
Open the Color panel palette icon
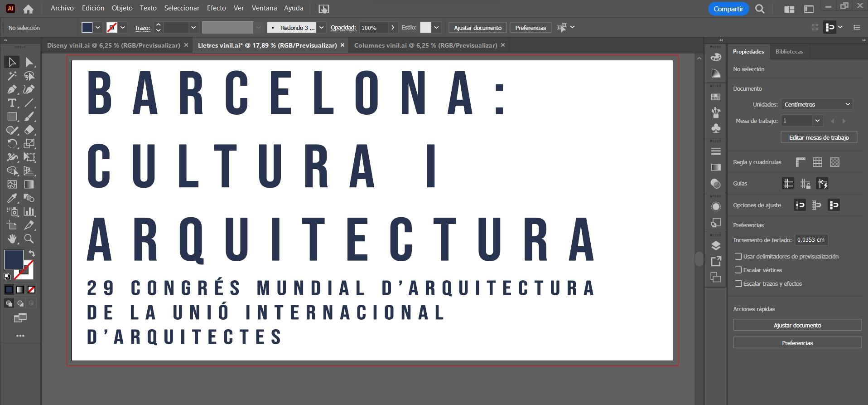(716, 57)
